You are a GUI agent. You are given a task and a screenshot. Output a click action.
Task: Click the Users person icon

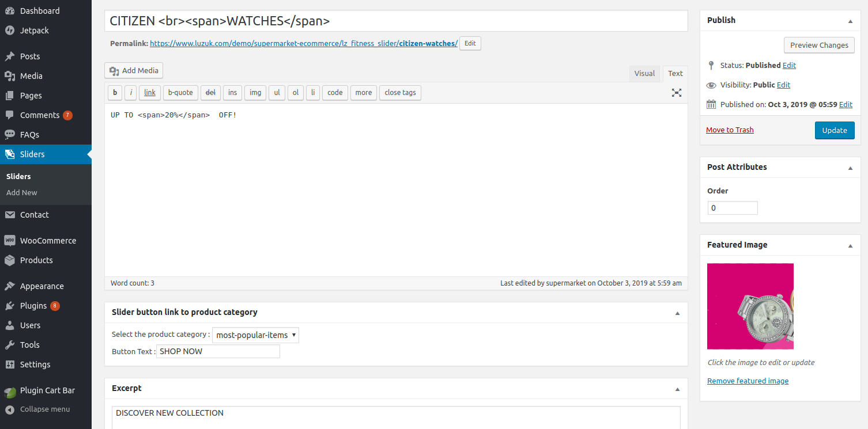pyautogui.click(x=10, y=325)
